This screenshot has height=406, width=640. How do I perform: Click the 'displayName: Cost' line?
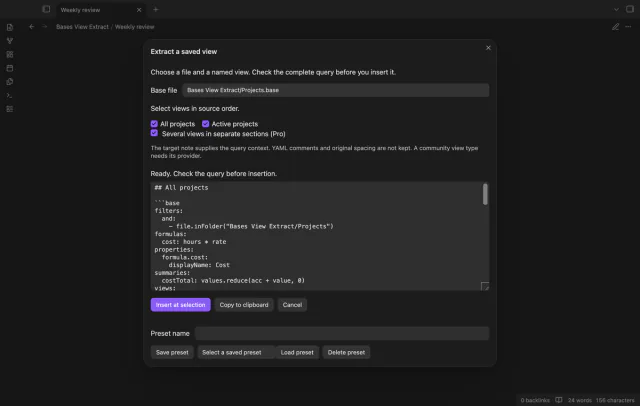click(199, 265)
